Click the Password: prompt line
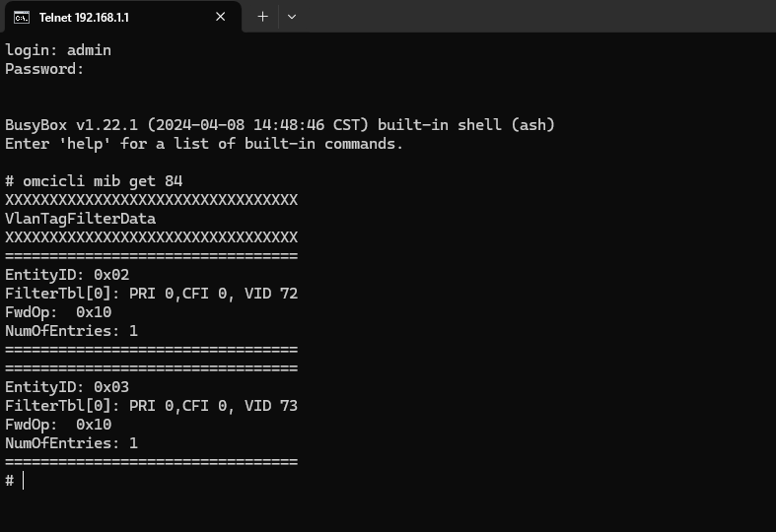 pyautogui.click(x=44, y=69)
